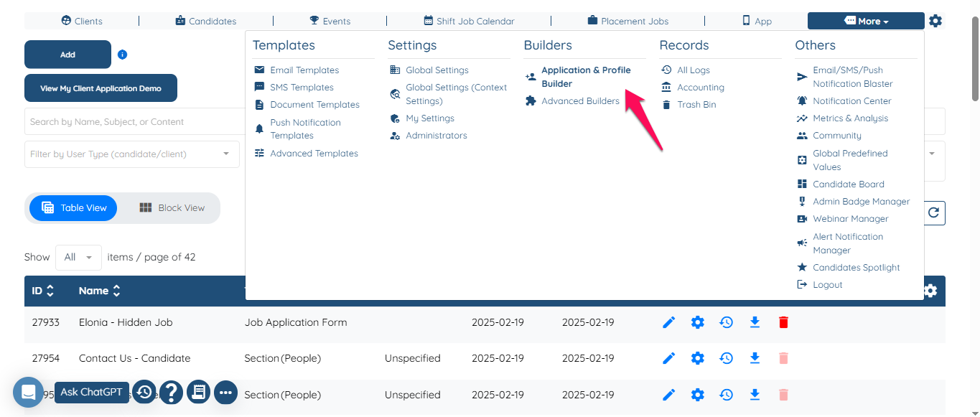This screenshot has width=980, height=417.
Task: Open Global Settings (Context Settings)
Action: pos(456,94)
